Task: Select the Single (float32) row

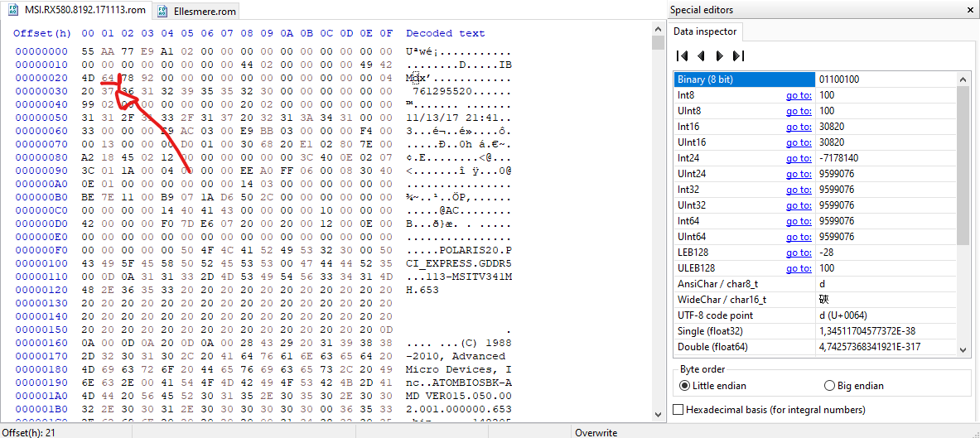Action: point(815,330)
